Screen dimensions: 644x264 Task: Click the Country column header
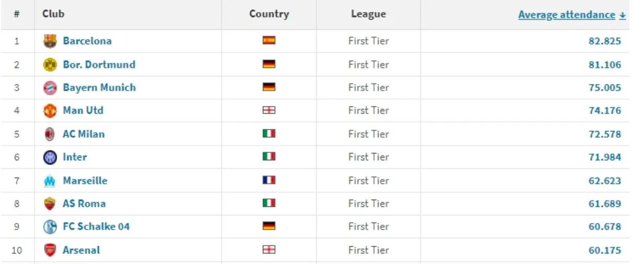pyautogui.click(x=269, y=14)
